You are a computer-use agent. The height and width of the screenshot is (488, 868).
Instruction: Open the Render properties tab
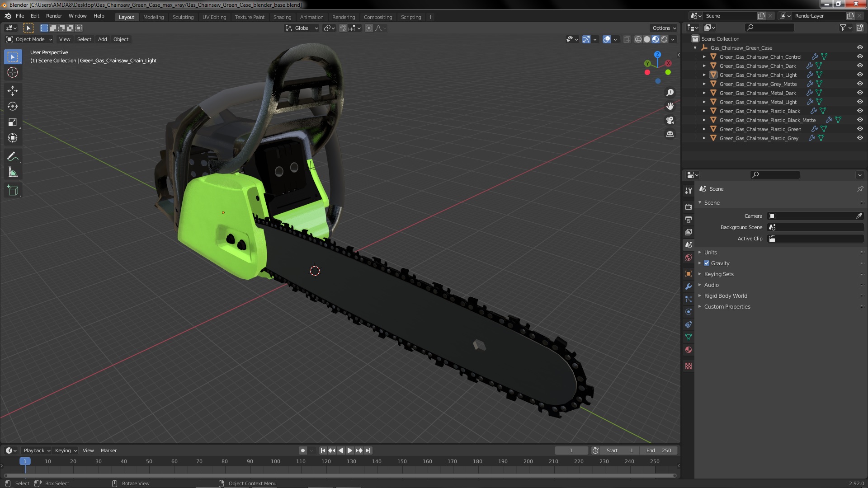[x=689, y=206]
